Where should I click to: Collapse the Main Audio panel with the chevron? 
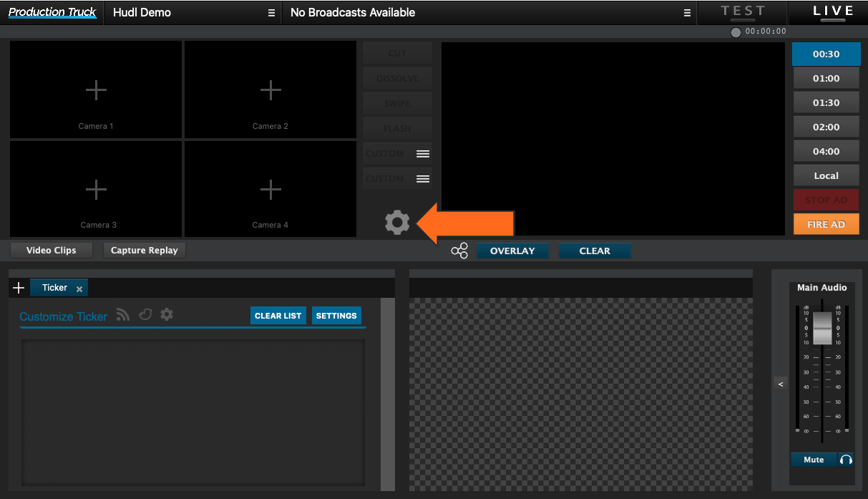781,384
